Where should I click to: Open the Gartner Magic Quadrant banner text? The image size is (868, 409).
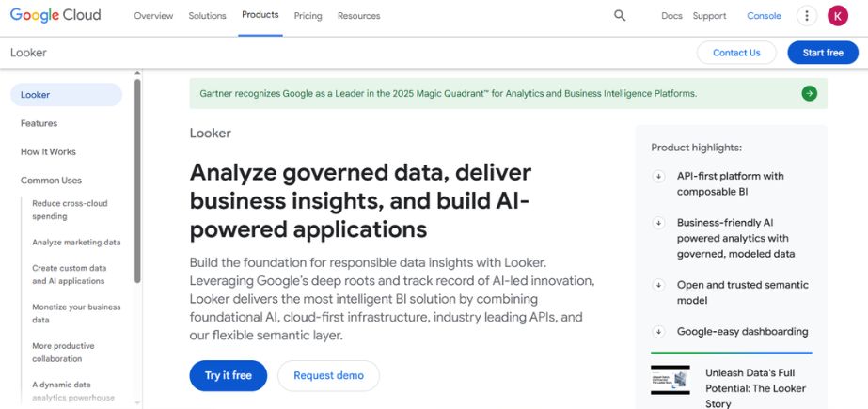click(448, 93)
